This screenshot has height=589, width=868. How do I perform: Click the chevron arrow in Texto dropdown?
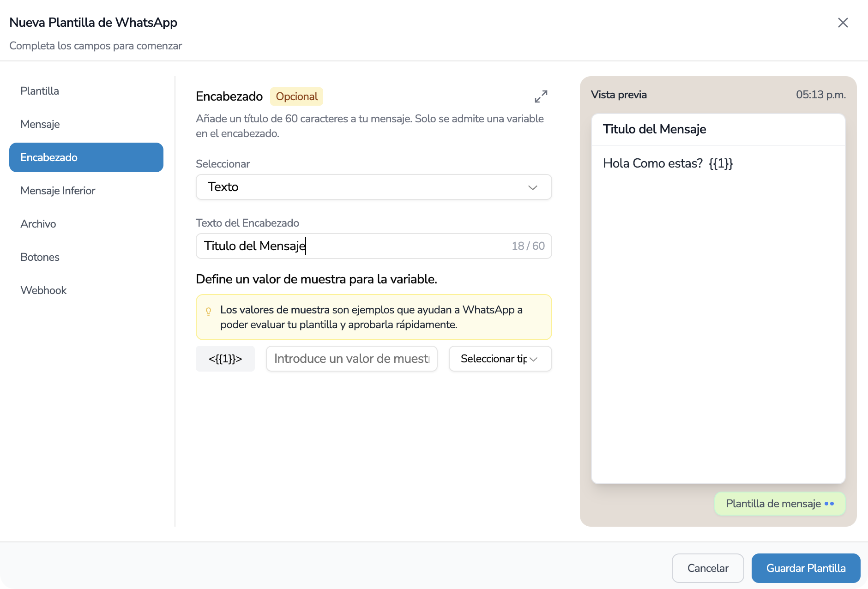(533, 187)
